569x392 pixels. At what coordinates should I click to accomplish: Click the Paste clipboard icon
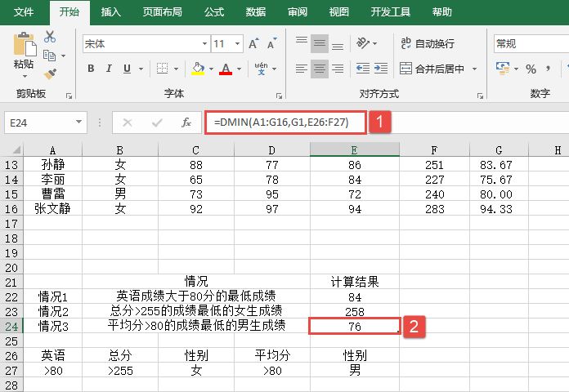(x=24, y=49)
